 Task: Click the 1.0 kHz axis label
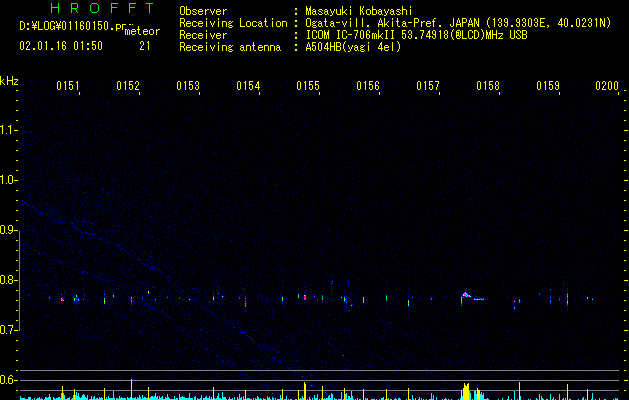click(x=8, y=180)
